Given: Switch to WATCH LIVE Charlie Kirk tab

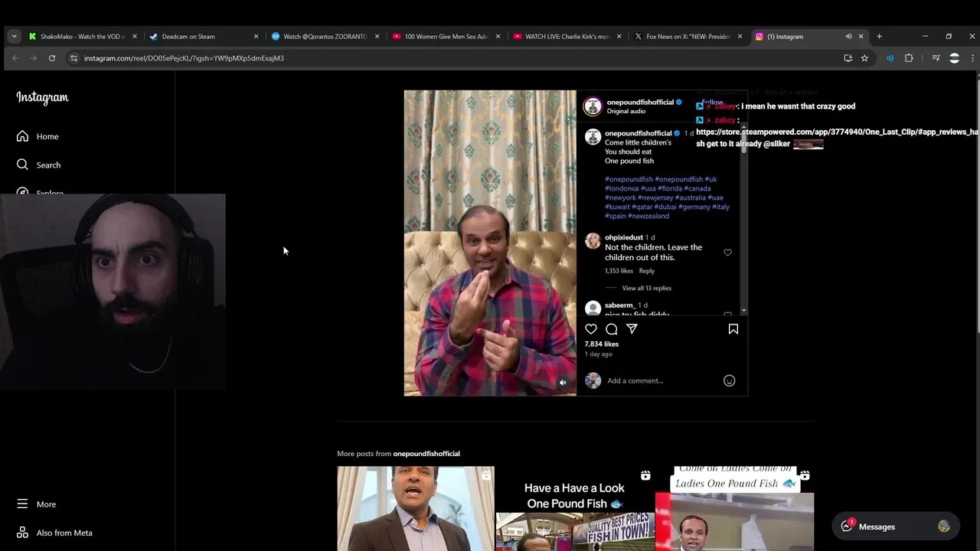Looking at the screenshot, I should (567, 36).
